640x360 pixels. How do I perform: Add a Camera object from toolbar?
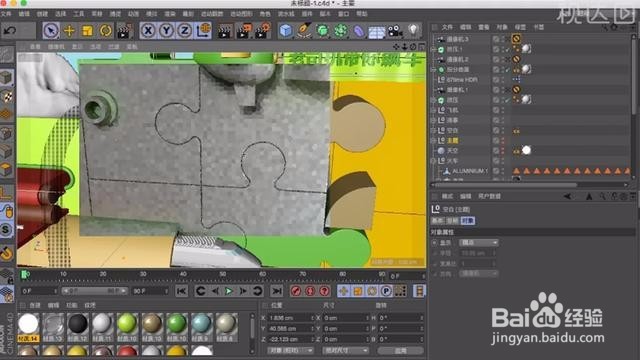click(x=395, y=31)
